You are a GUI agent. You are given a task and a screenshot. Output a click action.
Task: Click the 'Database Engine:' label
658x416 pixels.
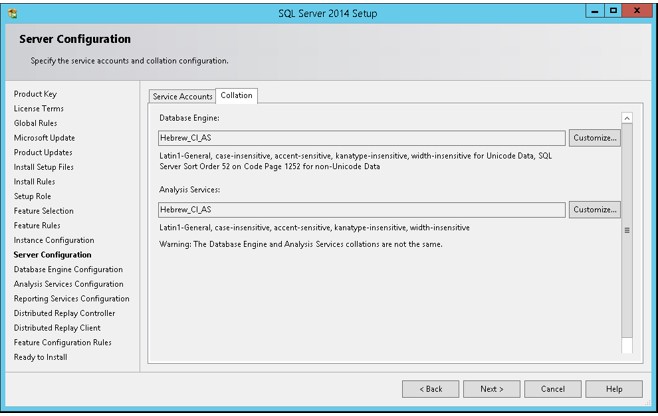(x=189, y=118)
